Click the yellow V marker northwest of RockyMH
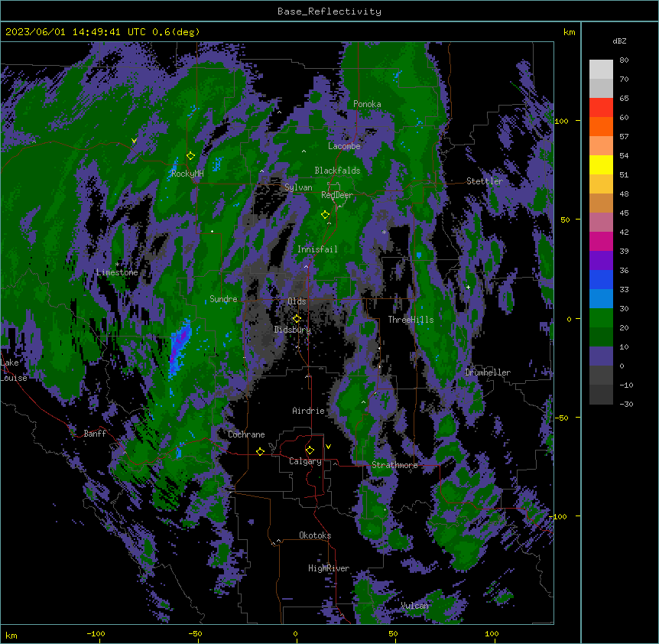 (x=134, y=141)
